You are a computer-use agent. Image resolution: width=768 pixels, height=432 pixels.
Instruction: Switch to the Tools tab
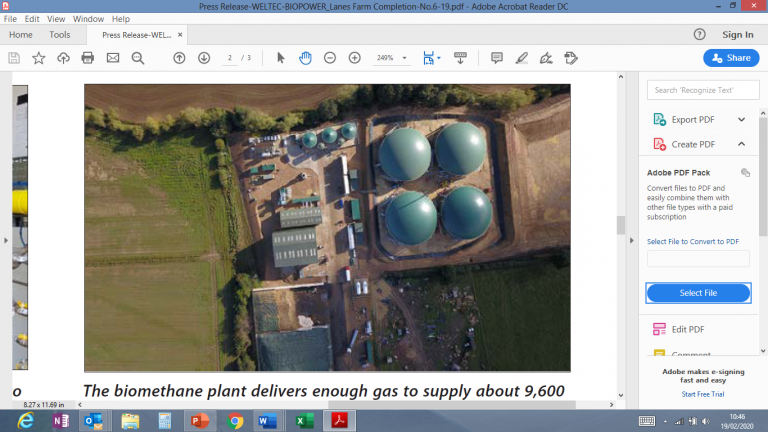pyautogui.click(x=60, y=35)
